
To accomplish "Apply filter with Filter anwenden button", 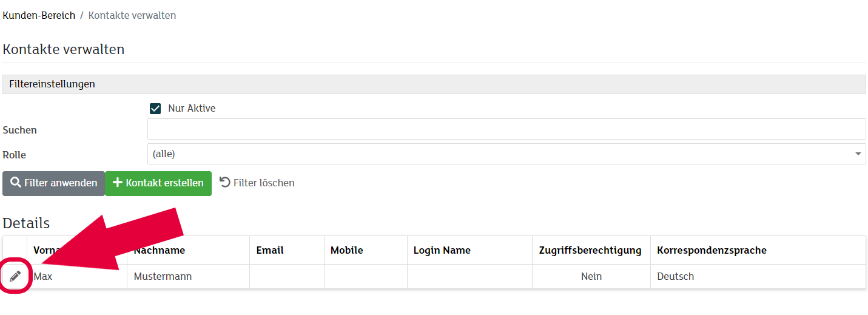I will [53, 183].
